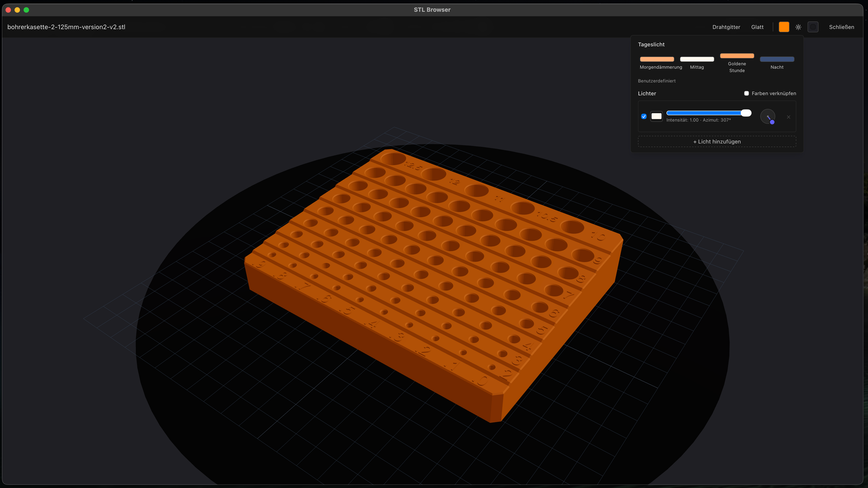868x488 pixels.
Task: Click Schließen to close the viewer
Action: tap(841, 27)
